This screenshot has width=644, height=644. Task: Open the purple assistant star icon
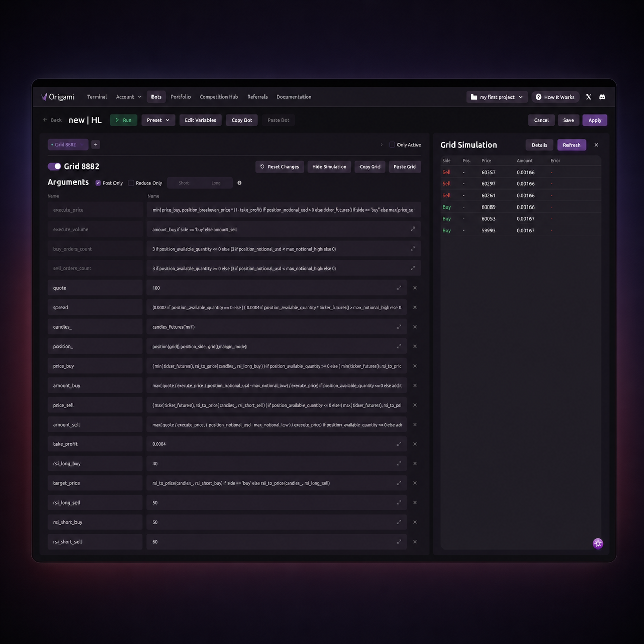coord(598,543)
